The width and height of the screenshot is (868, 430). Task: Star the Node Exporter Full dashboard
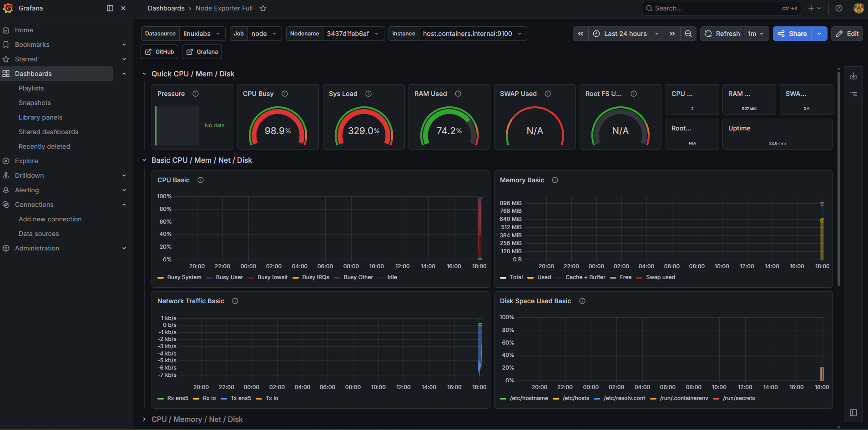[263, 8]
